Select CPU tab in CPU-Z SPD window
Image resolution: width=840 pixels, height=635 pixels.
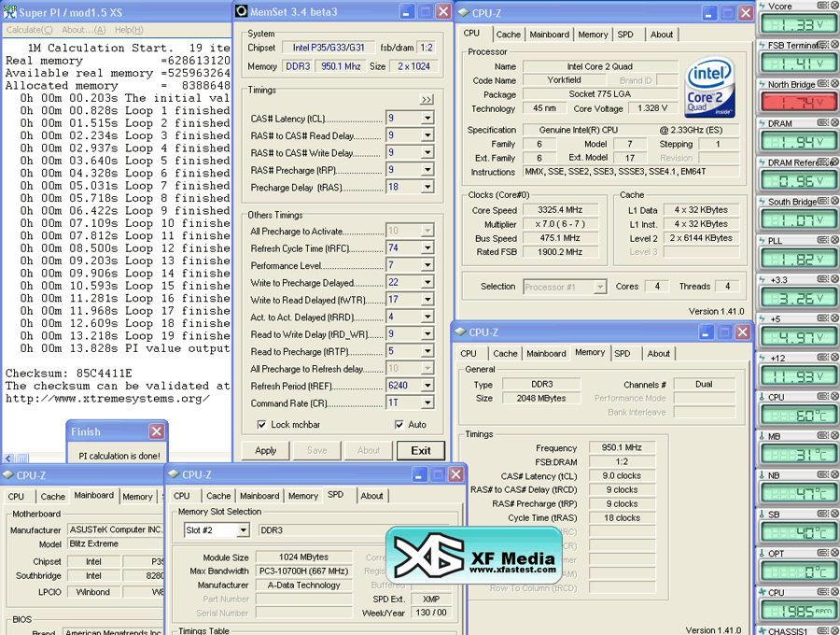(x=182, y=496)
